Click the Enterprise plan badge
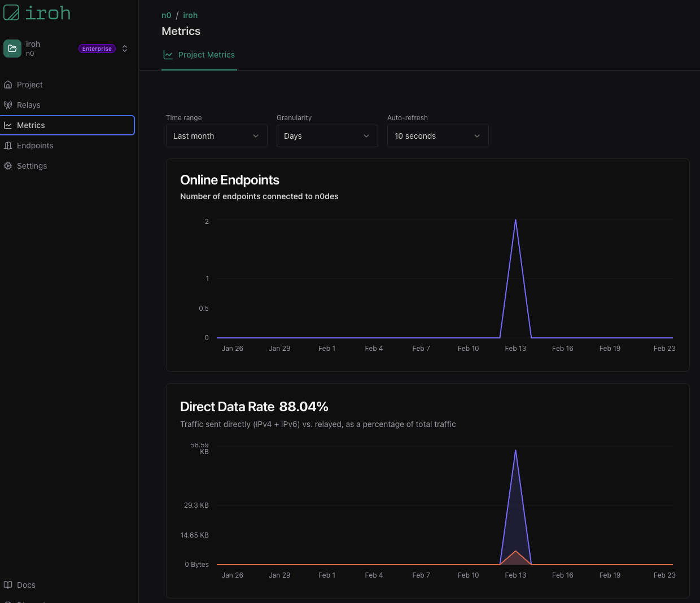 97,49
